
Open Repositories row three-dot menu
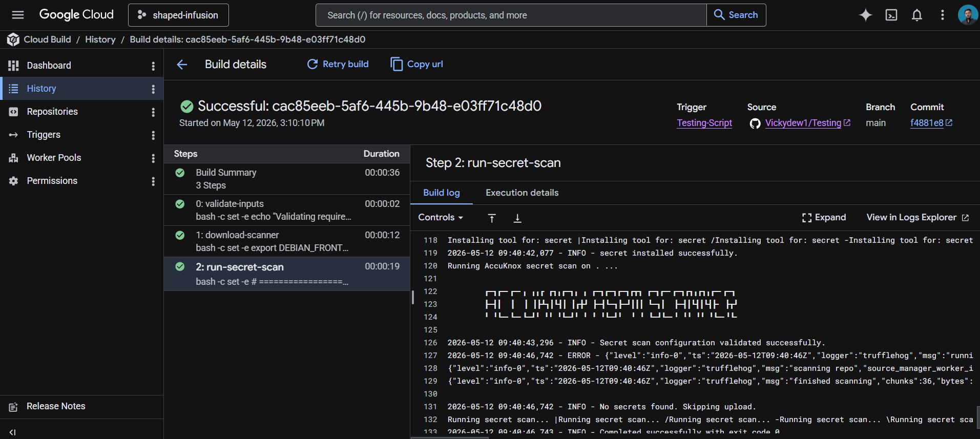[x=153, y=112]
